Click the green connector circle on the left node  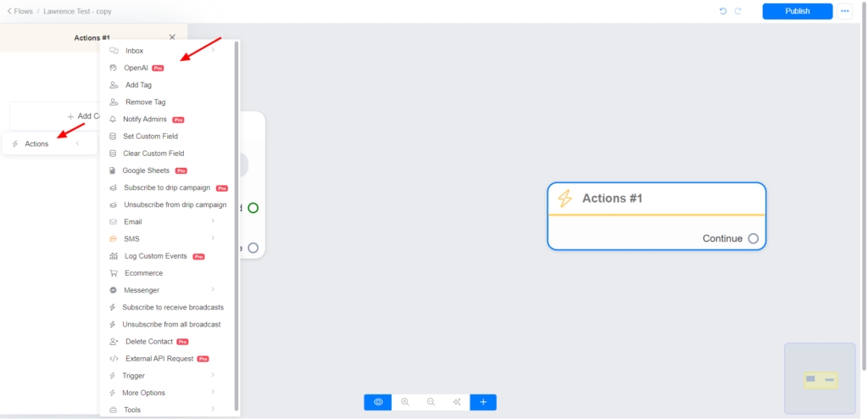253,208
